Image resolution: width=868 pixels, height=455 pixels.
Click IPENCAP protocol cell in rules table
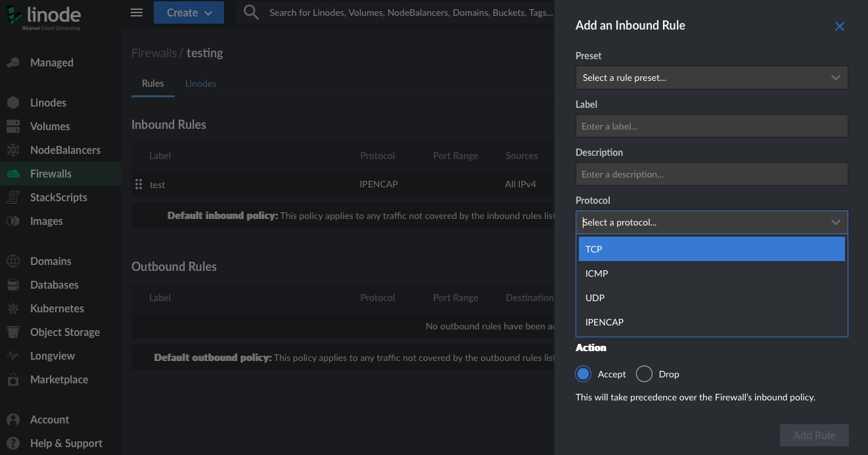(378, 184)
